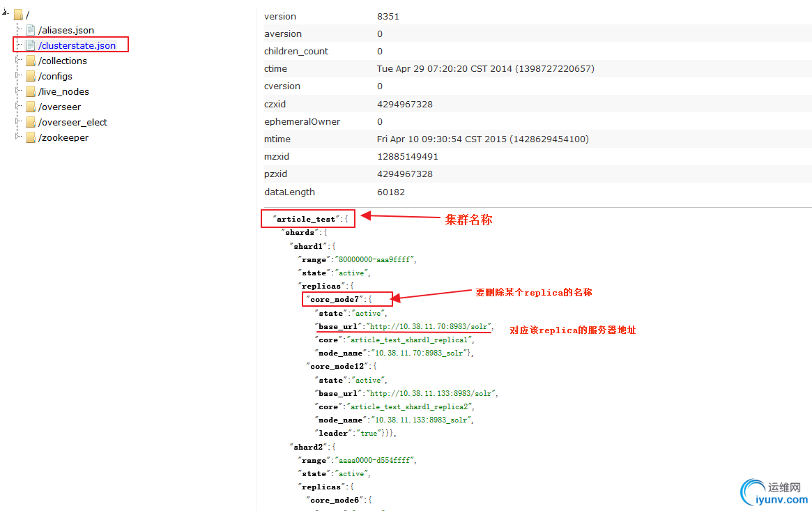Click the ctime value Tue Apr 29
The image size is (812, 511).
tap(486, 68)
